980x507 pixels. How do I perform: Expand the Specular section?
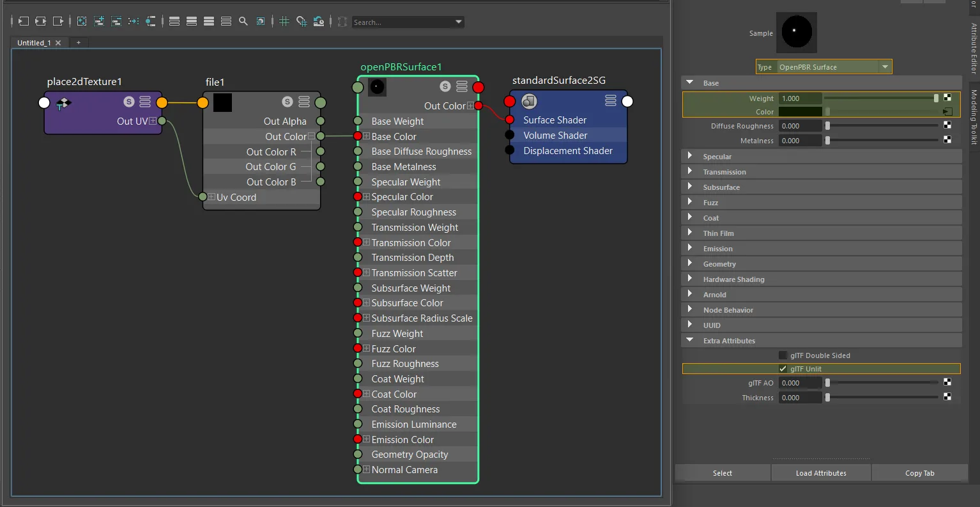coord(690,156)
